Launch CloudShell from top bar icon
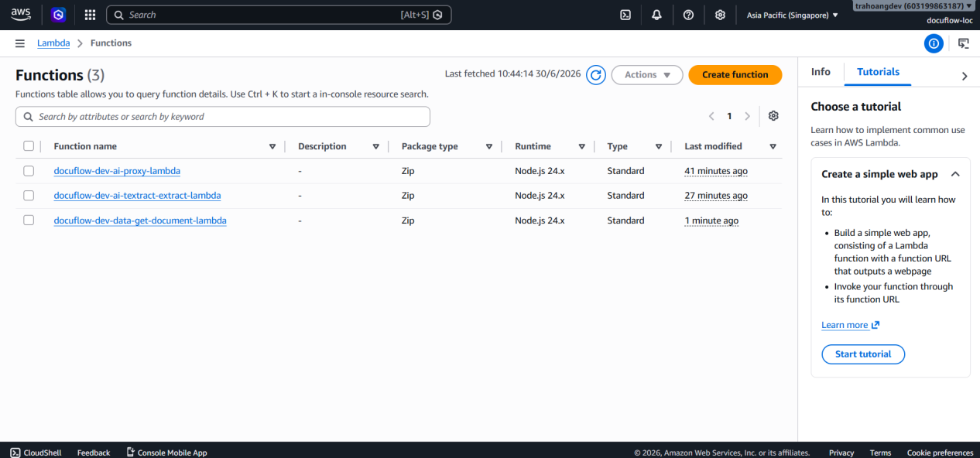The width and height of the screenshot is (980, 458). point(625,15)
